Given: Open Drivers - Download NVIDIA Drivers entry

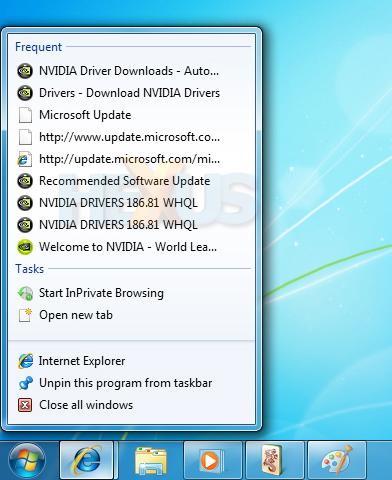Looking at the screenshot, I should (131, 93).
